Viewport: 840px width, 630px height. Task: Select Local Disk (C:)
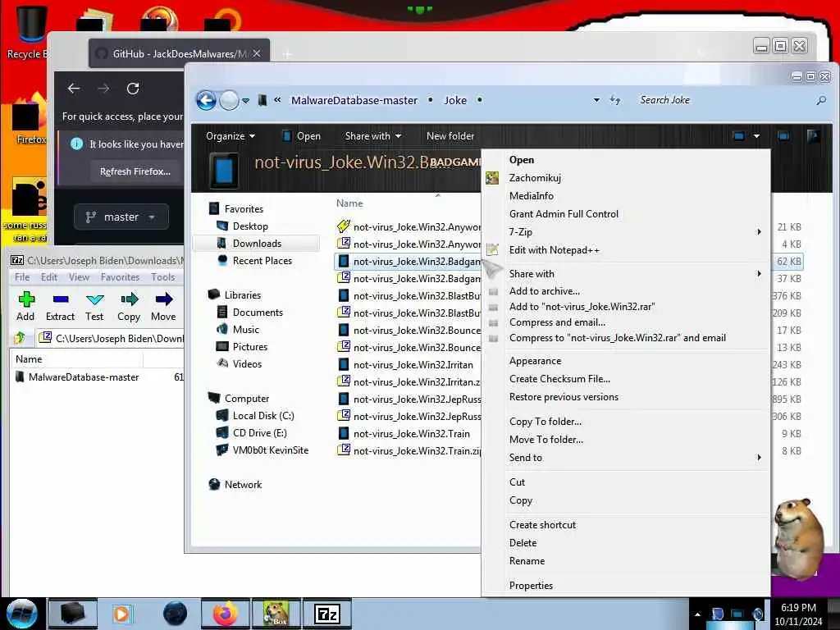coord(263,416)
